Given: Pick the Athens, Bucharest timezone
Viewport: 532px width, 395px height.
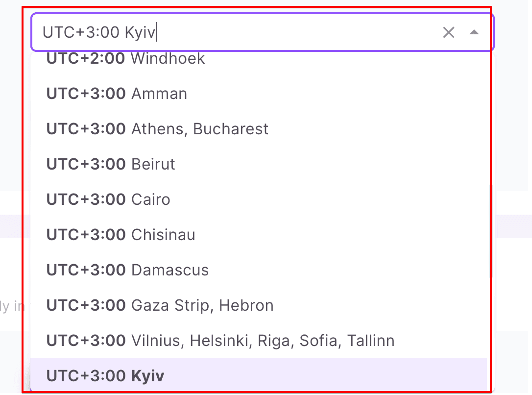Looking at the screenshot, I should click(157, 129).
